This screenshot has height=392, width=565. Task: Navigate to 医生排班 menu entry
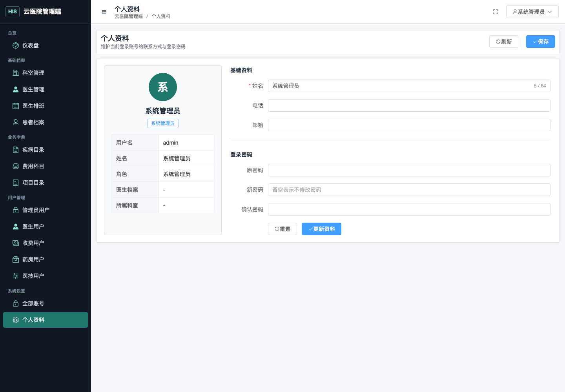46,106
